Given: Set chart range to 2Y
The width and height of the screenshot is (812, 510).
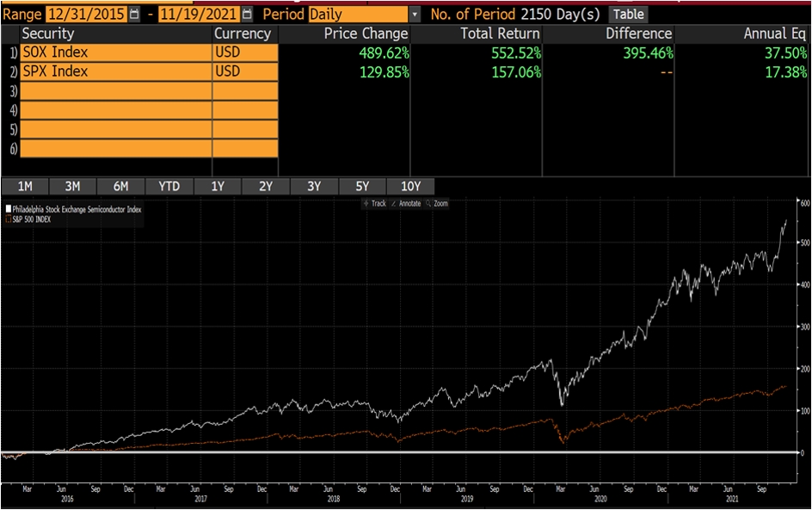Looking at the screenshot, I should [266, 187].
